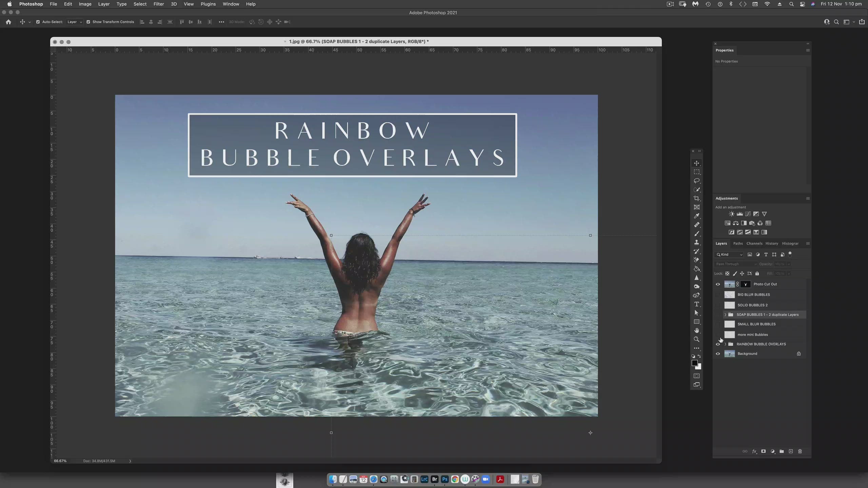This screenshot has height=488, width=868.
Task: Toggle visibility of Photo Cut Out layer
Action: point(718,284)
